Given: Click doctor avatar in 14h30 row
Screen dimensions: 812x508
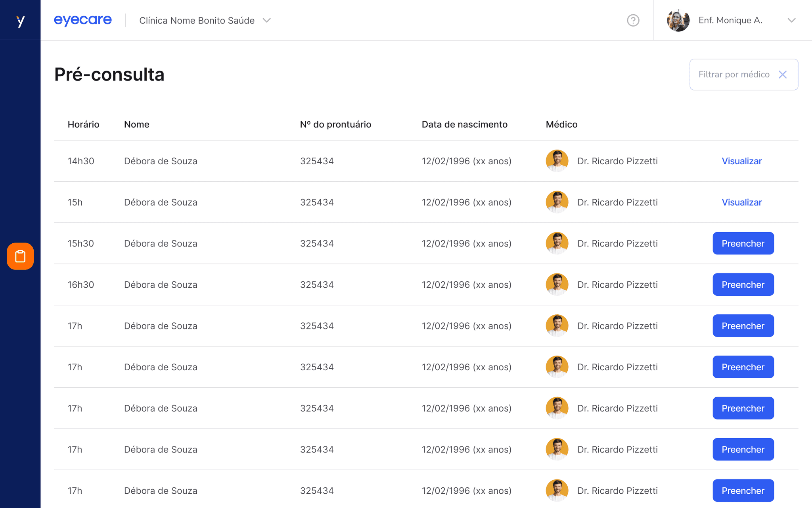Looking at the screenshot, I should pyautogui.click(x=557, y=161).
